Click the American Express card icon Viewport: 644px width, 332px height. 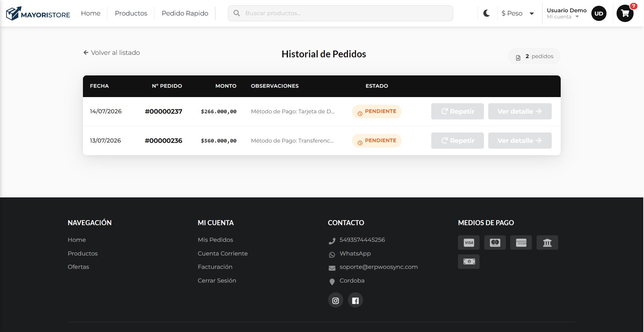tap(521, 243)
